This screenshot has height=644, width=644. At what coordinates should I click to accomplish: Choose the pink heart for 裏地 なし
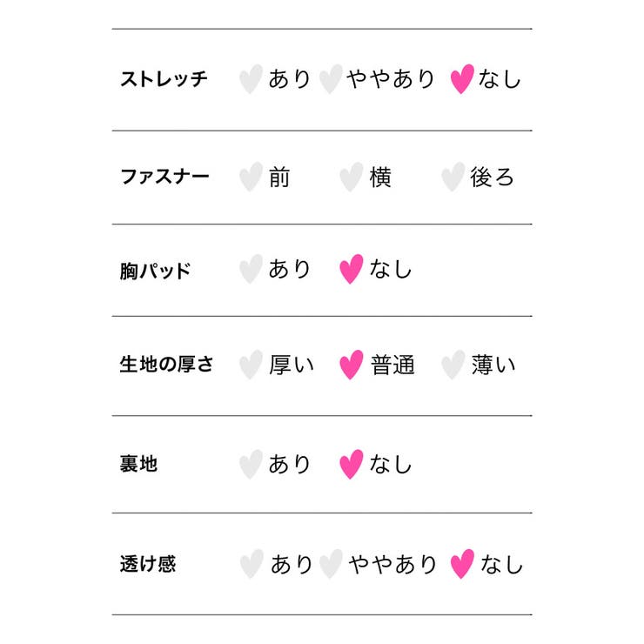(351, 464)
